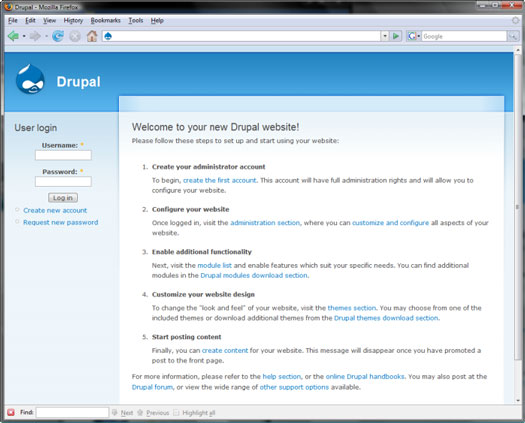The width and height of the screenshot is (525, 423).
Task: Open the other support options link
Action: click(x=294, y=387)
